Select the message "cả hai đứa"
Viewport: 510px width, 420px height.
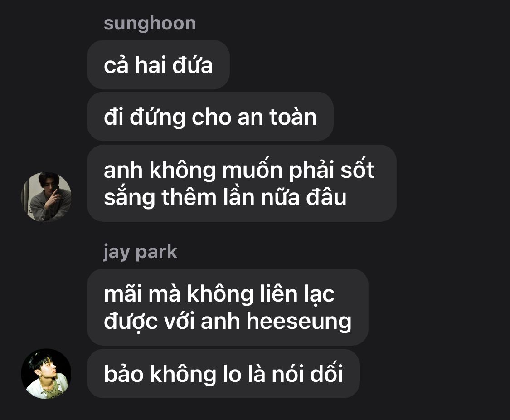[x=158, y=65]
